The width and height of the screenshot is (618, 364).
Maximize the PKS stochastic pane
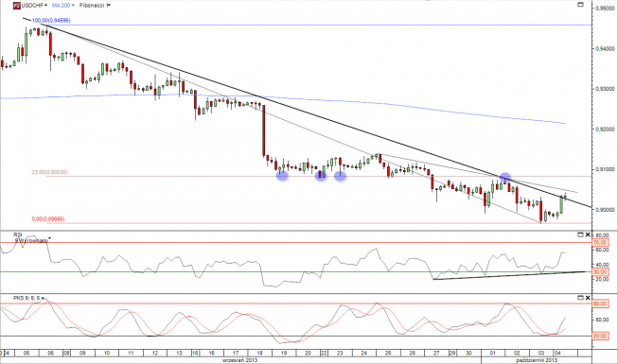580,298
